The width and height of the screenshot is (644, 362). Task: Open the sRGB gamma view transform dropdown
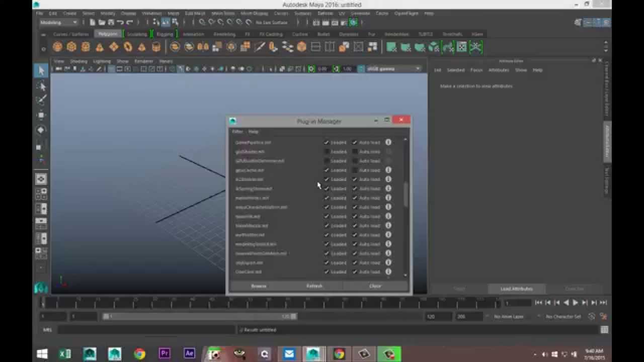(x=393, y=69)
